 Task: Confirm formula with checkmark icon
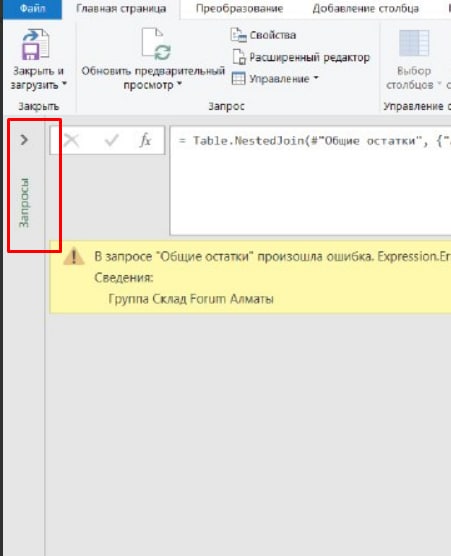click(111, 141)
